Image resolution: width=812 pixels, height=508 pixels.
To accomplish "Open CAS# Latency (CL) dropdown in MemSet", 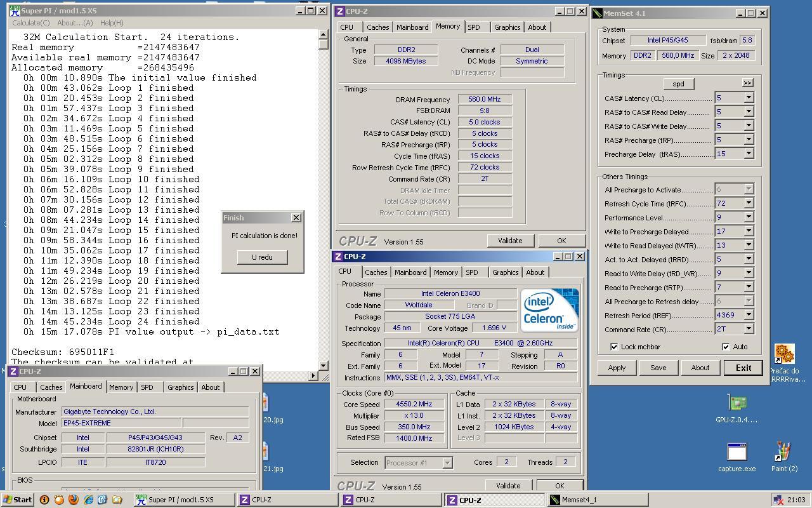I will pyautogui.click(x=749, y=98).
